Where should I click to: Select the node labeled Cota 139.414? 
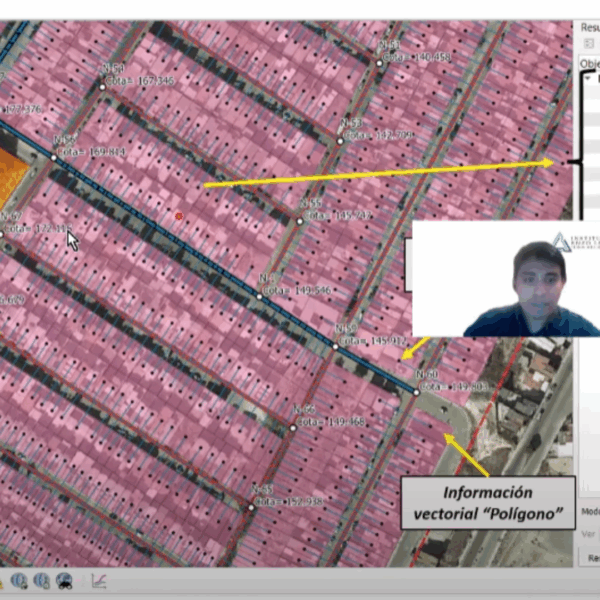54,157
